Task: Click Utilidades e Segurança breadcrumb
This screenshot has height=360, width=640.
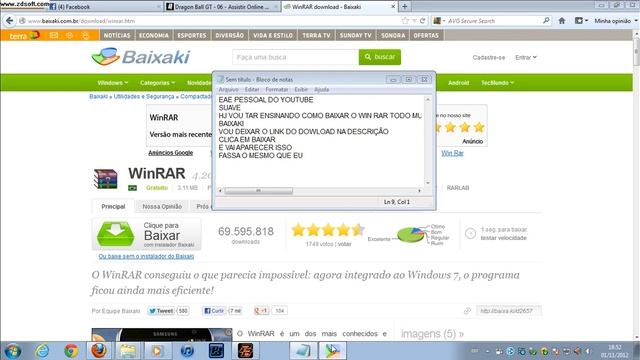Action: point(144,96)
